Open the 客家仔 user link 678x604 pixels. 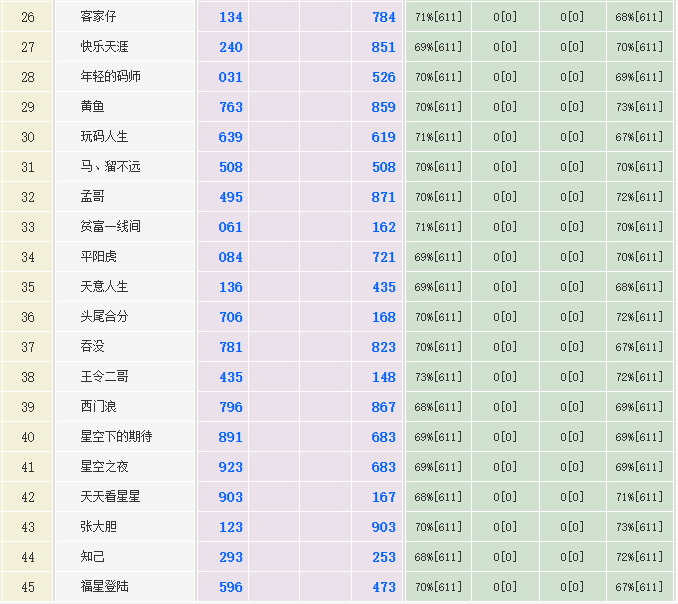coord(98,17)
